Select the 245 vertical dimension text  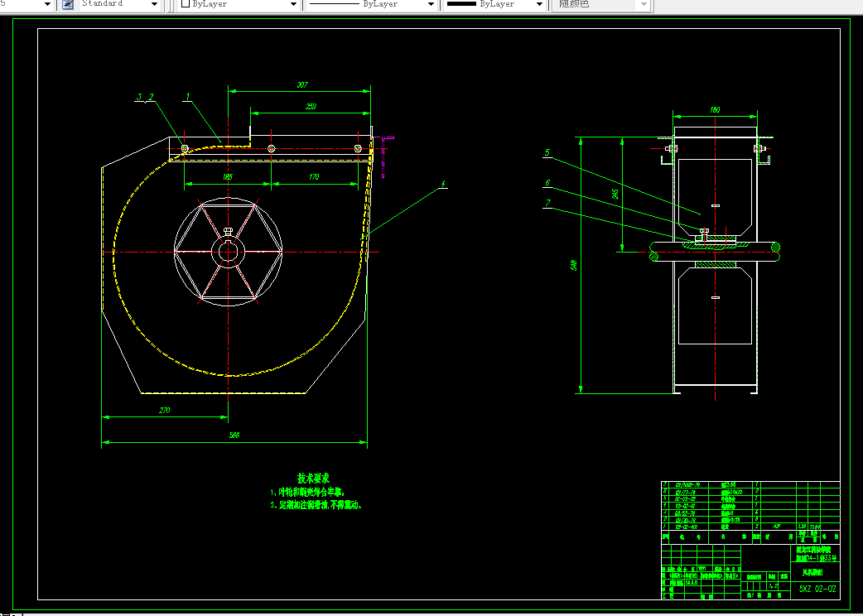coord(615,194)
